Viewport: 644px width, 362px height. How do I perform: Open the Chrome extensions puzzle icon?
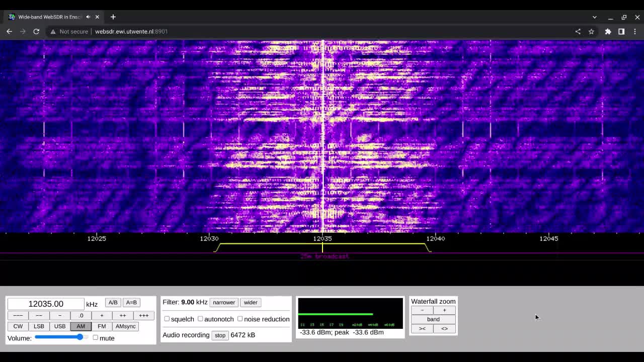click(x=608, y=31)
